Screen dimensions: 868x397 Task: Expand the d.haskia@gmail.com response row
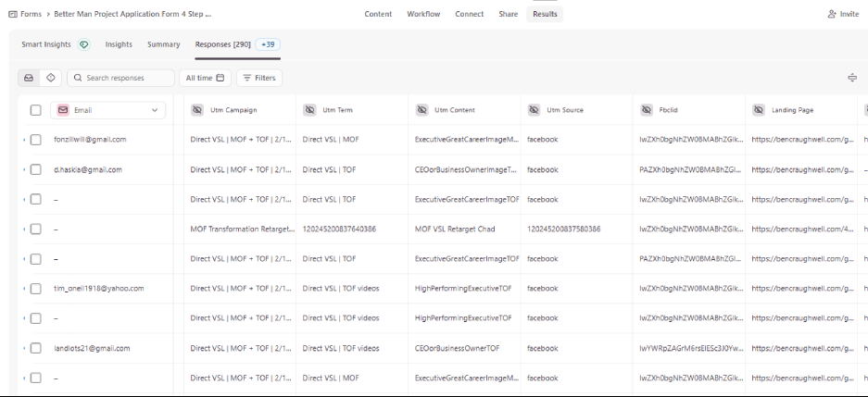click(24, 170)
